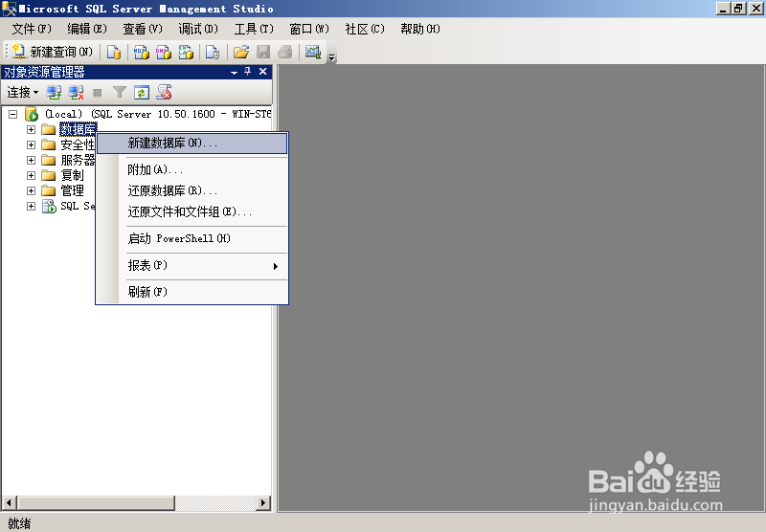This screenshot has height=532, width=766.
Task: Click the Analysis Services MDX Query icon
Action: [x=141, y=52]
